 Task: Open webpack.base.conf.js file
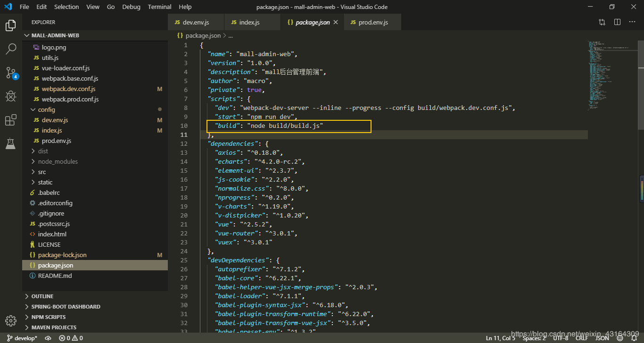click(95, 78)
